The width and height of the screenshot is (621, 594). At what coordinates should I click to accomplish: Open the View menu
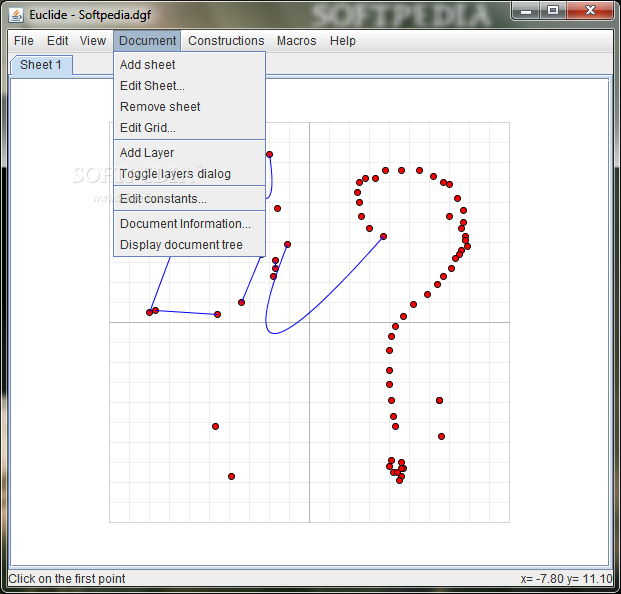(93, 41)
